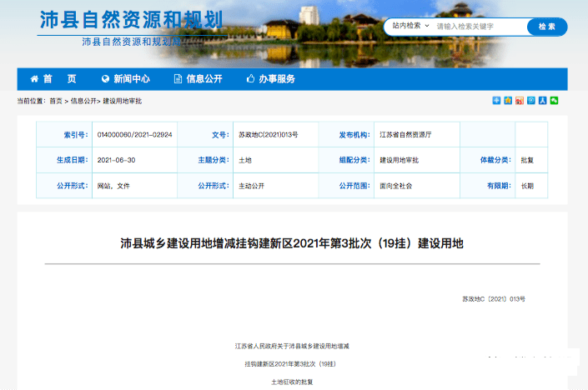The height and width of the screenshot is (390, 588).
Task: Focus the 请输入检索关键字 search box
Action: coord(480,27)
